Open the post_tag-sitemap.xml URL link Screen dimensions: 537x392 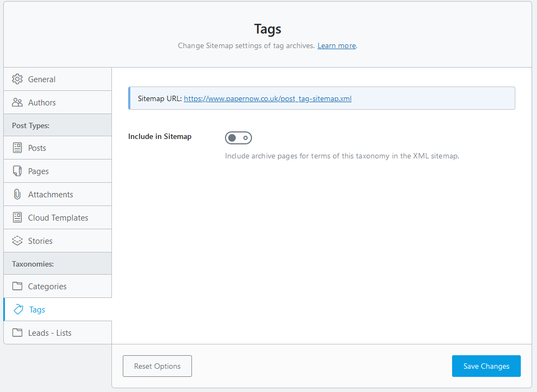coord(268,98)
